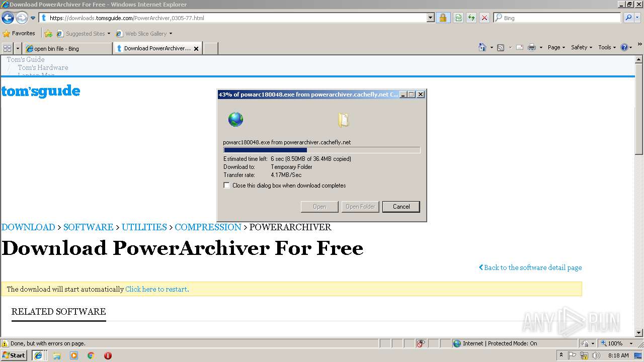Launch Chrome from the taskbar
The height and width of the screenshot is (362, 644).
point(91,355)
